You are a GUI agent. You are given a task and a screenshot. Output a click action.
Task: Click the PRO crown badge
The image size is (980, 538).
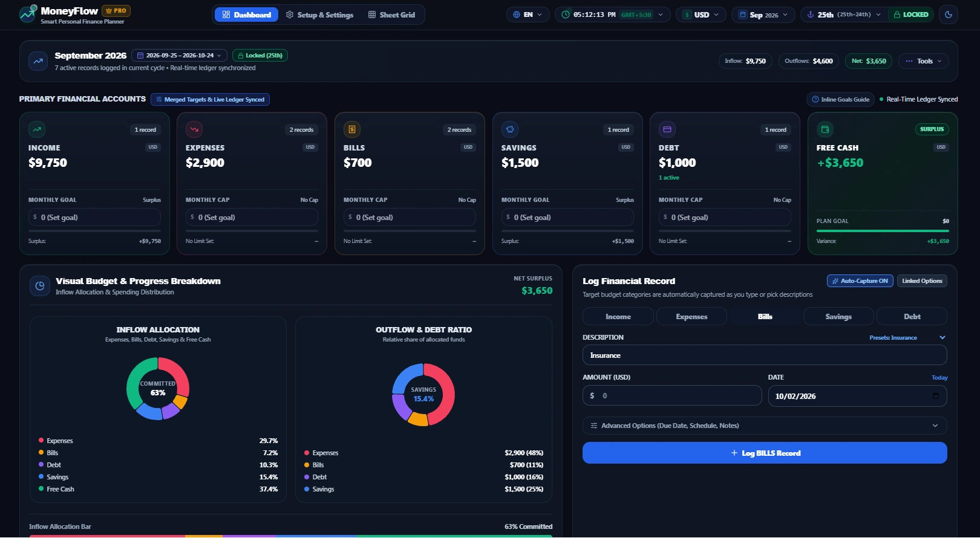coord(116,11)
